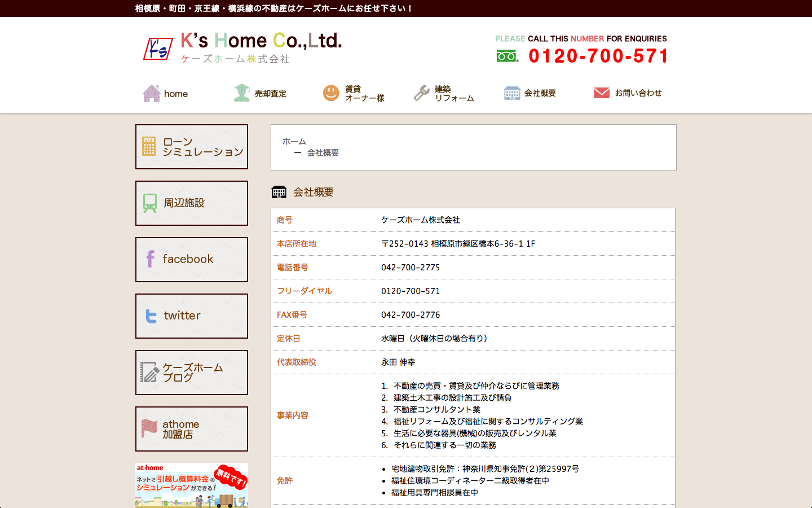Screen dimensions: 812x508
Task: Click item 福祉リフォーム及び福祉に関するコンサルティング業
Action: pyautogui.click(x=488, y=422)
